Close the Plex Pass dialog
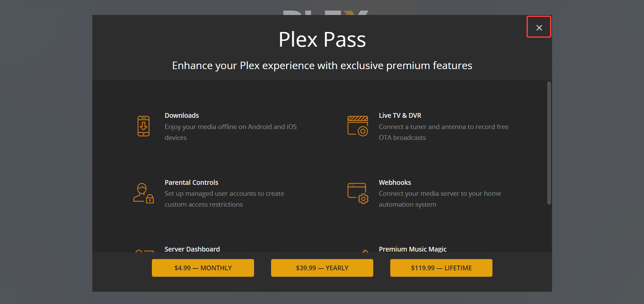Image resolution: width=644 pixels, height=304 pixels. point(539,27)
